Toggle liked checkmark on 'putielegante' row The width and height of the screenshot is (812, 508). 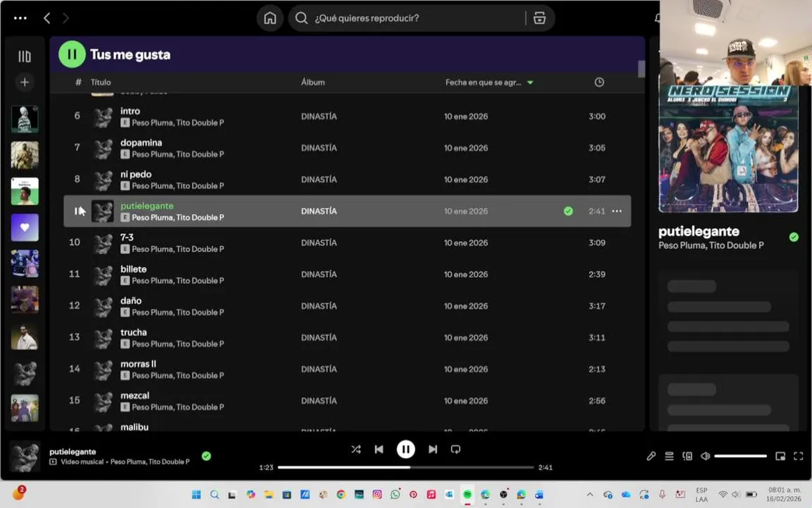[568, 211]
